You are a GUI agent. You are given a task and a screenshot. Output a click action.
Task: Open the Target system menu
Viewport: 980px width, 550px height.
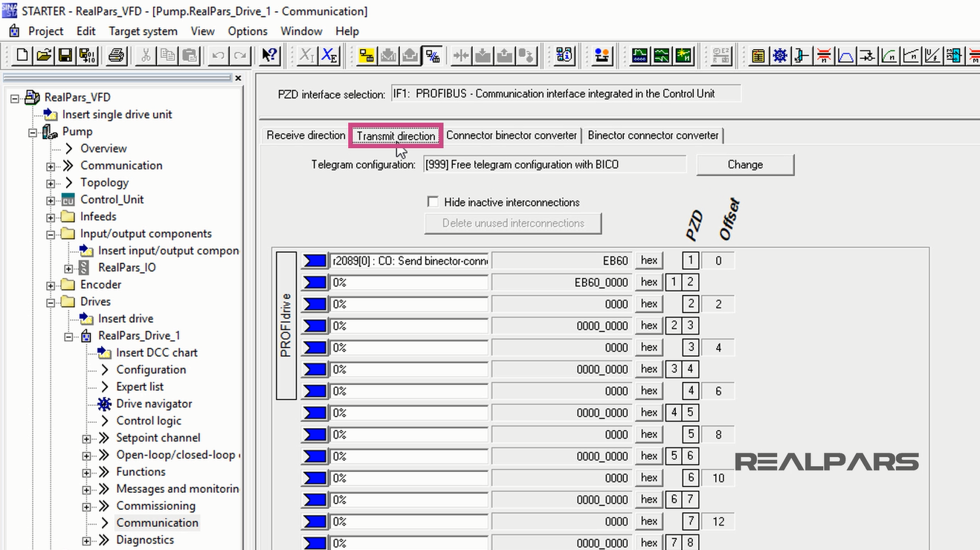point(143,31)
